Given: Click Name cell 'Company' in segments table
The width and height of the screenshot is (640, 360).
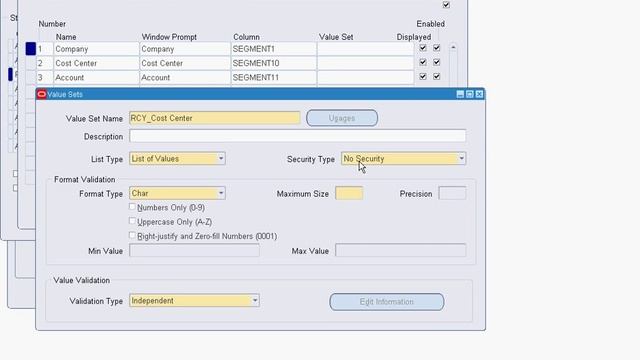Looking at the screenshot, I should click(96, 49).
